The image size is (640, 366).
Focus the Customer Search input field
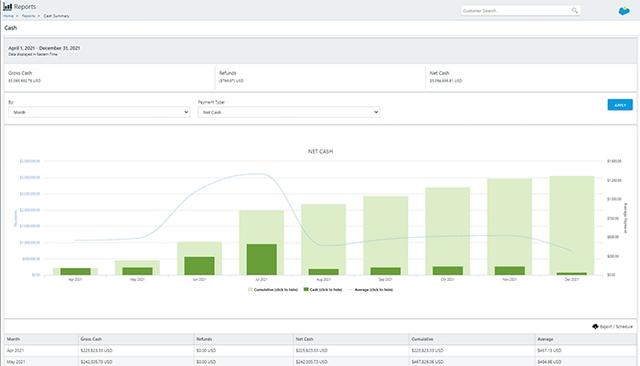tap(520, 11)
